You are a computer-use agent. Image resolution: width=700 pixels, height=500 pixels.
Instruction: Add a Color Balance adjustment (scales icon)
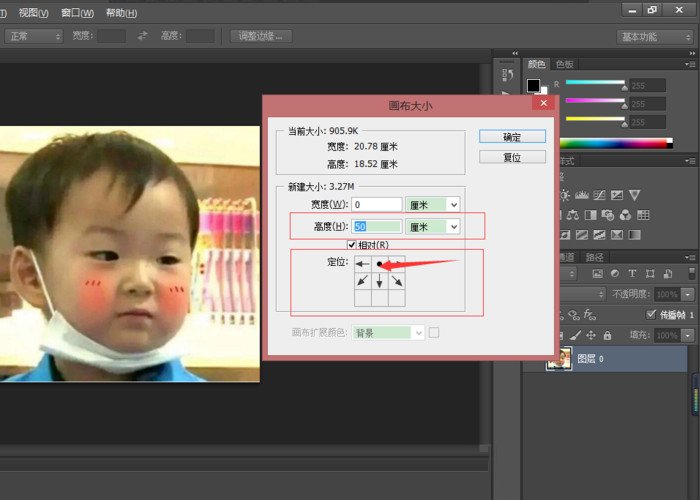[x=573, y=215]
